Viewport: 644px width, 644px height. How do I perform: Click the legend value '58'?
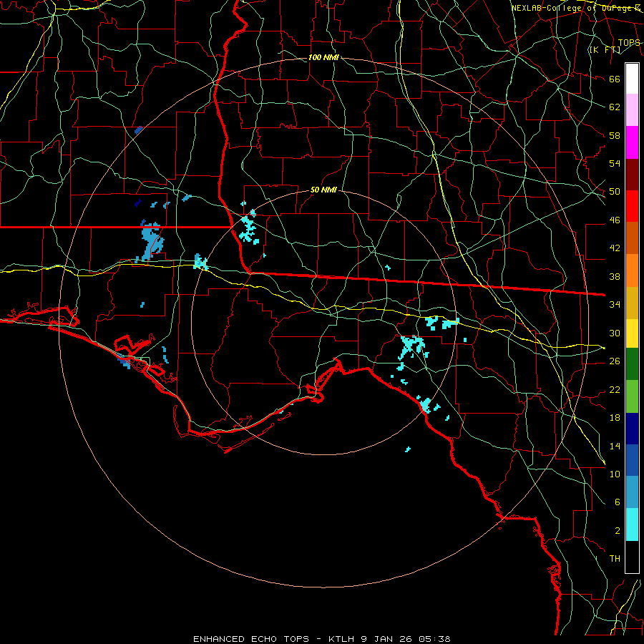pyautogui.click(x=615, y=135)
